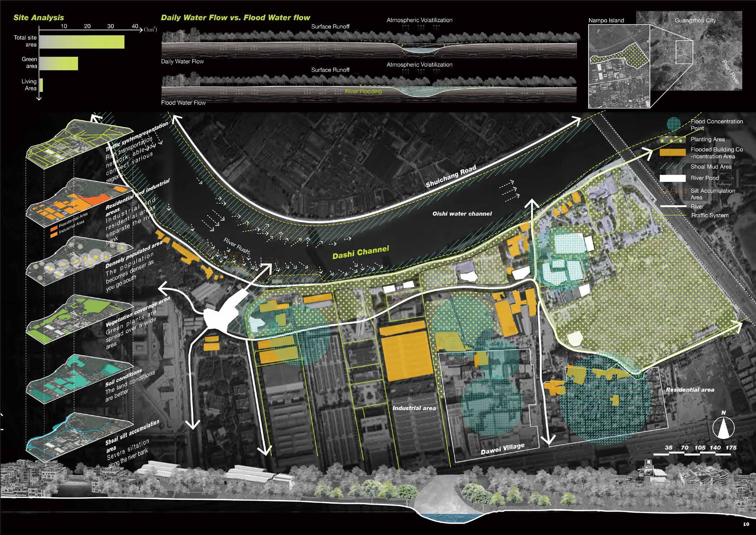Screen dimensions: 756x535
Task: Click the Dawei Village label
Action: click(x=502, y=449)
